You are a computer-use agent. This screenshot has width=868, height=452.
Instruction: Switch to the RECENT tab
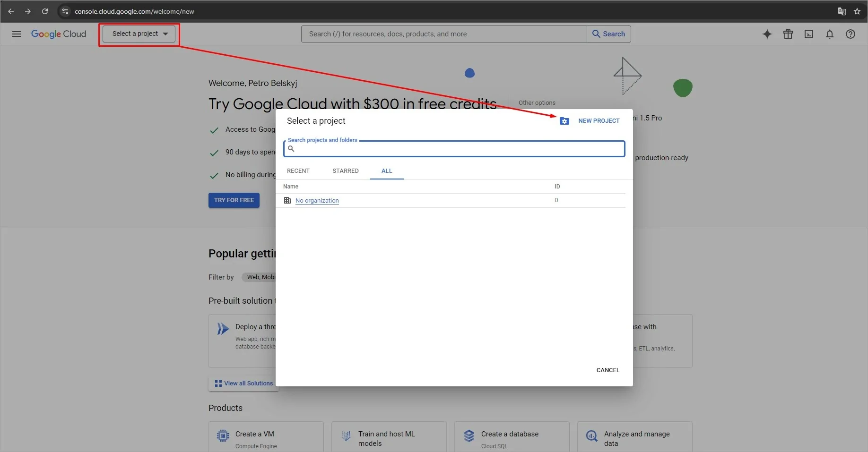click(298, 171)
